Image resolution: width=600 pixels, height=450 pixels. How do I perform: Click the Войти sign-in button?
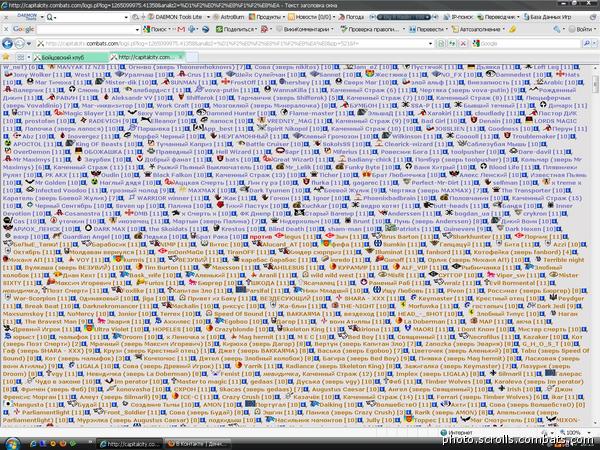tap(580, 29)
